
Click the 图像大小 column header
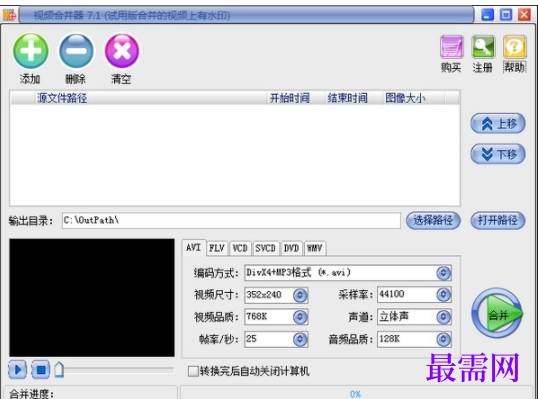pyautogui.click(x=413, y=98)
